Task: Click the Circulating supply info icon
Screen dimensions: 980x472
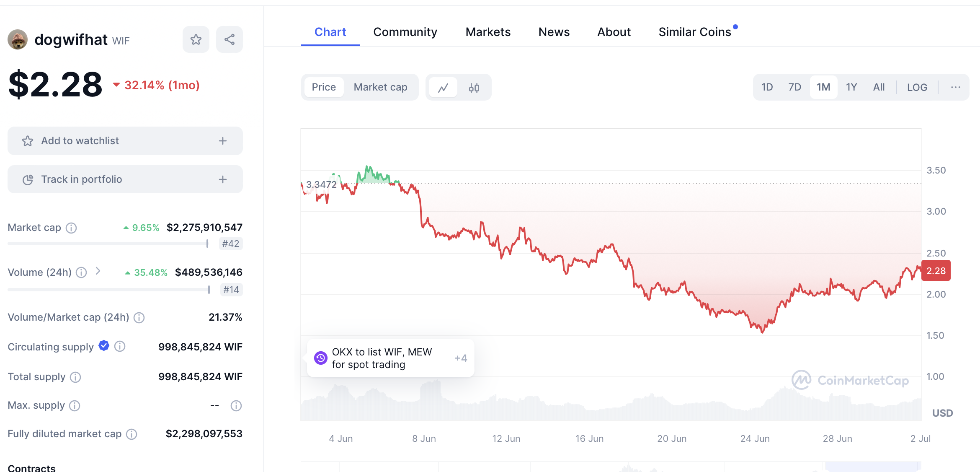Action: 120,347
